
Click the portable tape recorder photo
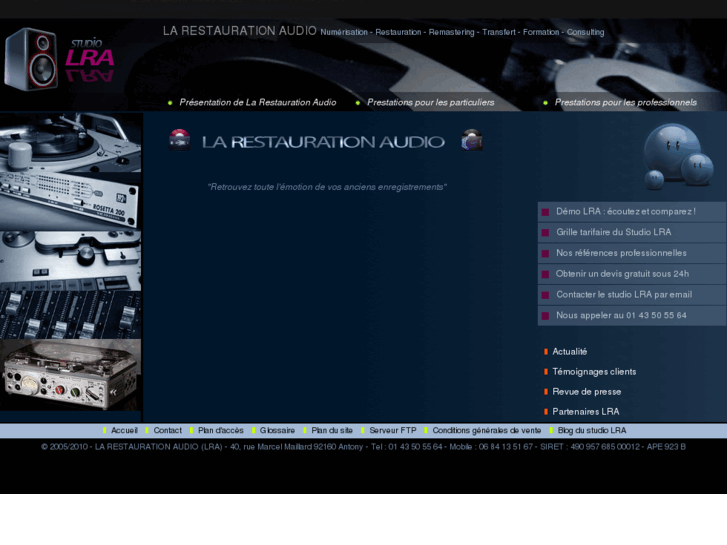click(70, 375)
